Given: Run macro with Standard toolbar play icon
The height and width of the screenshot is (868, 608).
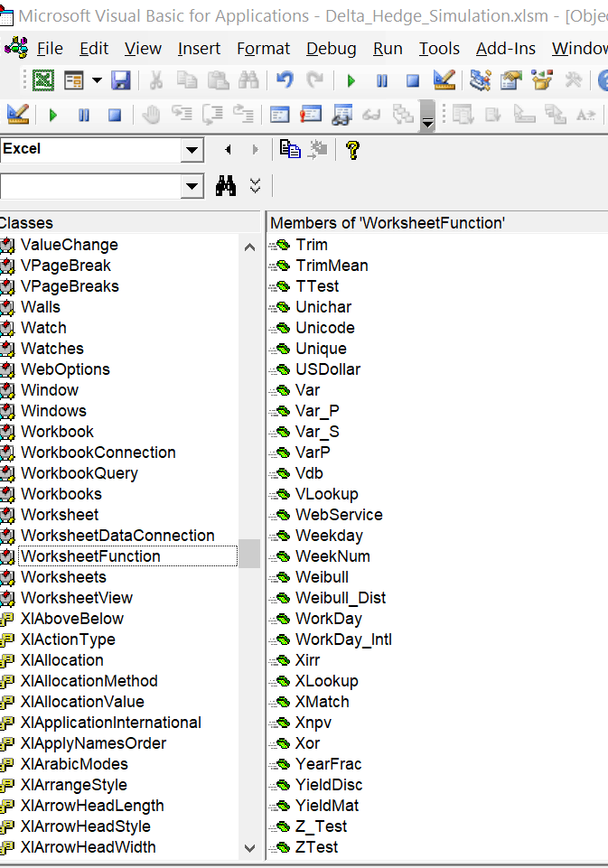Looking at the screenshot, I should (x=351, y=81).
